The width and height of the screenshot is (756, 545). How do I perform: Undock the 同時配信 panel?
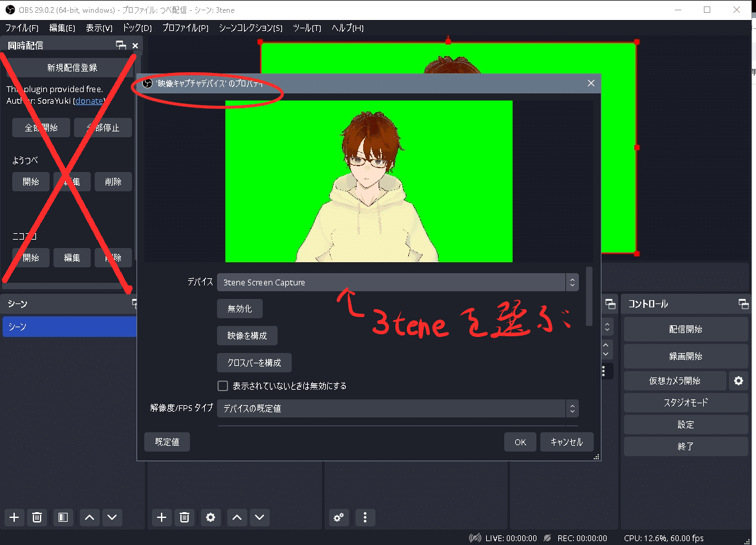[121, 45]
